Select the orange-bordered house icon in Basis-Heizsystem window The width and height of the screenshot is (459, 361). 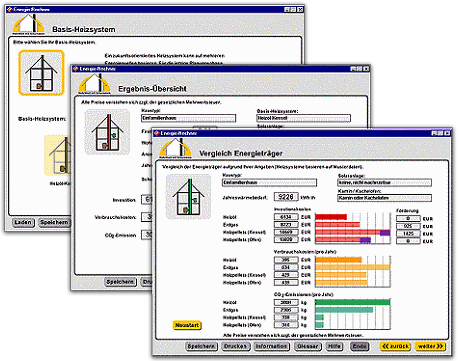tap(41, 73)
